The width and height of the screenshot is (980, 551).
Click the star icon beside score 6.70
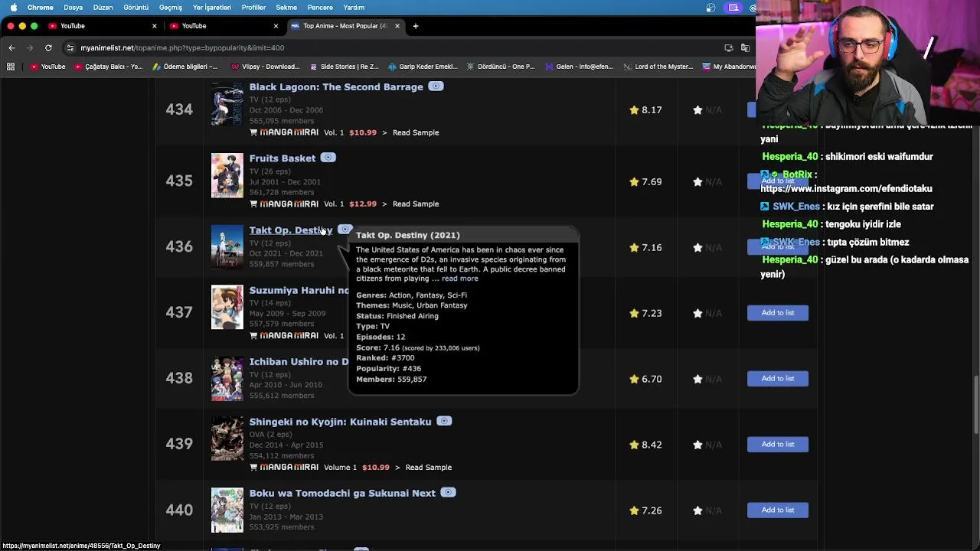634,380
